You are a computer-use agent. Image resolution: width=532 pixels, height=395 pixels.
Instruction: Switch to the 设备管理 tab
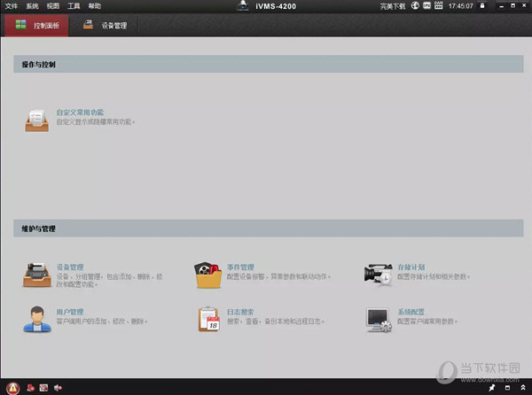105,25
